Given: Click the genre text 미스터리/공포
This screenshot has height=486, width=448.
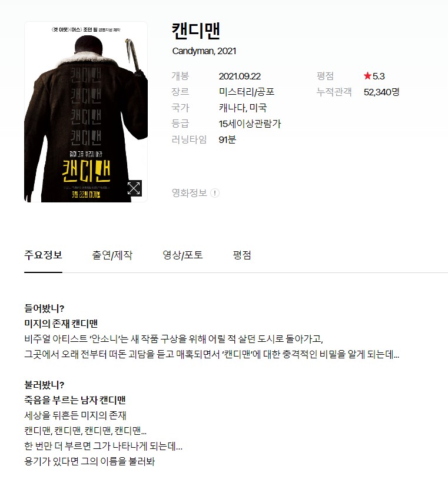Looking at the screenshot, I should click(247, 92).
